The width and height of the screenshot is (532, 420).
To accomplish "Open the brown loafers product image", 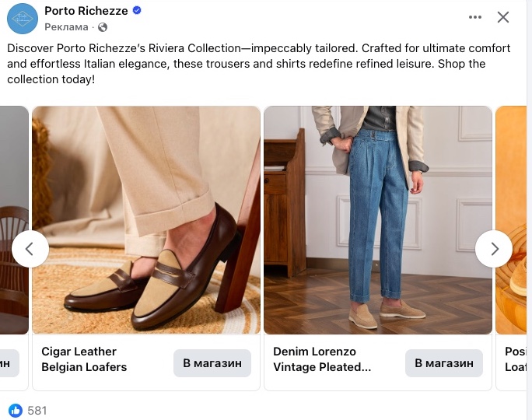I will pyautogui.click(x=146, y=220).
